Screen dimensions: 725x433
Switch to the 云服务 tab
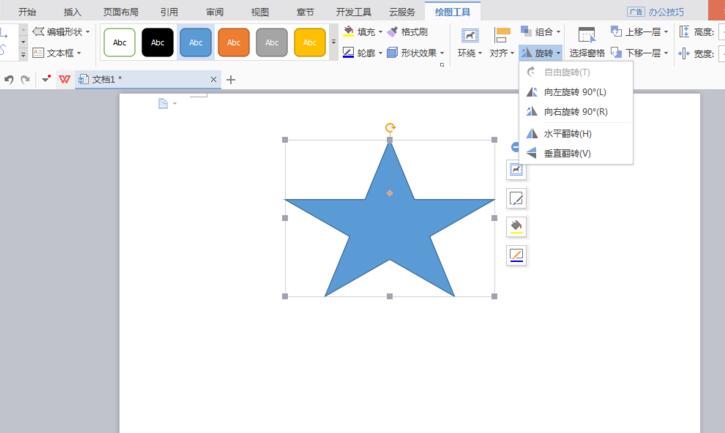pyautogui.click(x=402, y=12)
